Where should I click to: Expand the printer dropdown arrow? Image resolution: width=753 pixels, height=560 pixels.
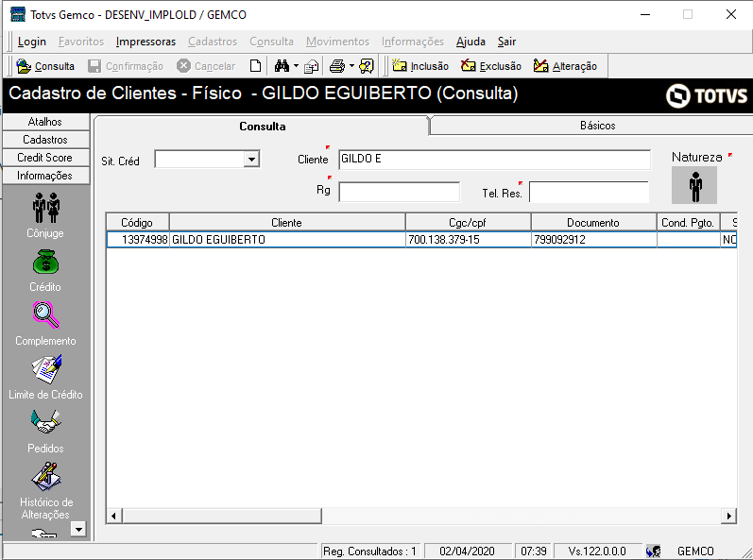click(351, 66)
